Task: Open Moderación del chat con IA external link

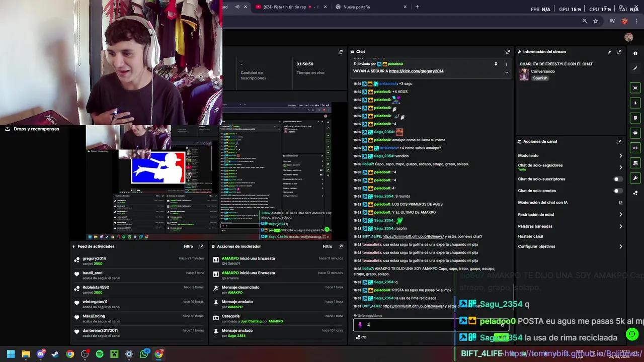Action: coord(620,203)
